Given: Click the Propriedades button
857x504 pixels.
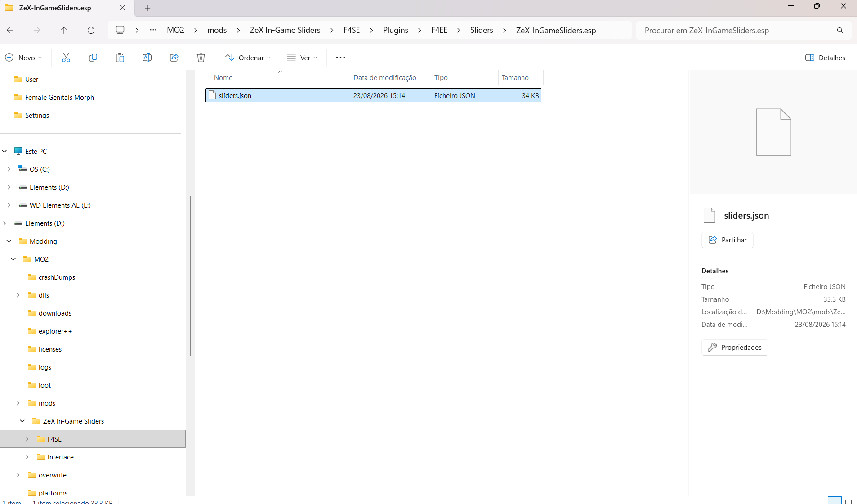Looking at the screenshot, I should point(735,347).
